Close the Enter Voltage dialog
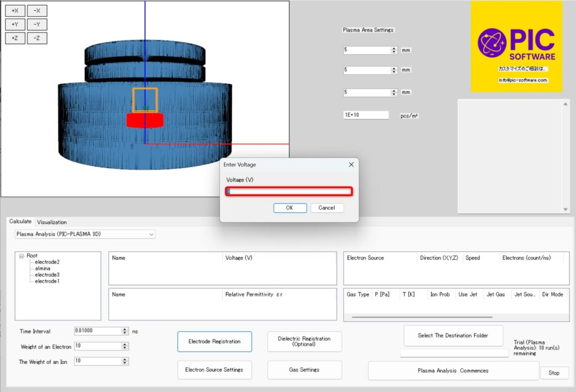The height and width of the screenshot is (392, 576). pyautogui.click(x=351, y=164)
